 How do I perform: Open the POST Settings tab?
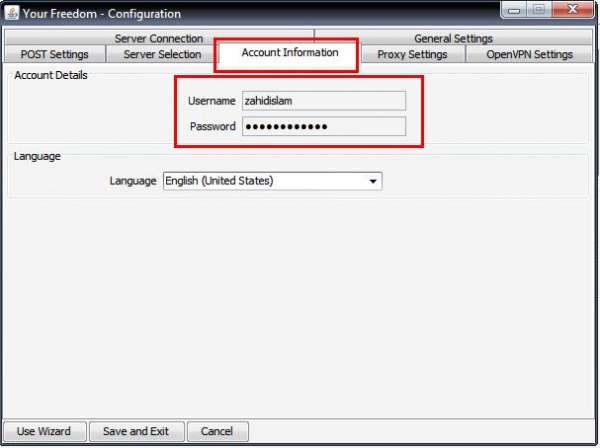[55, 54]
